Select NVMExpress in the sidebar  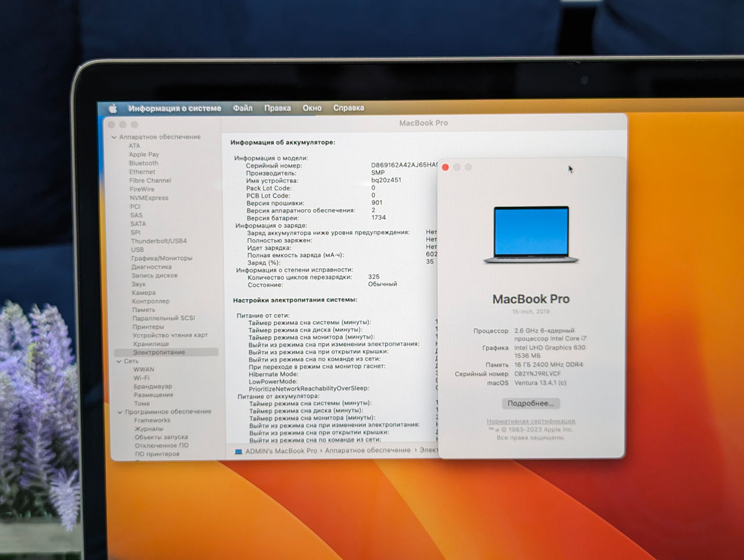click(x=149, y=198)
